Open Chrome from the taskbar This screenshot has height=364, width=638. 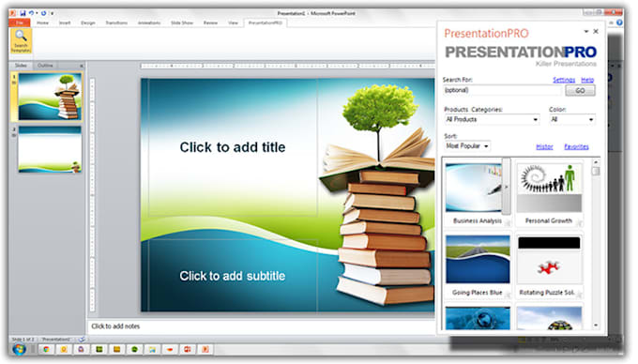46,349
